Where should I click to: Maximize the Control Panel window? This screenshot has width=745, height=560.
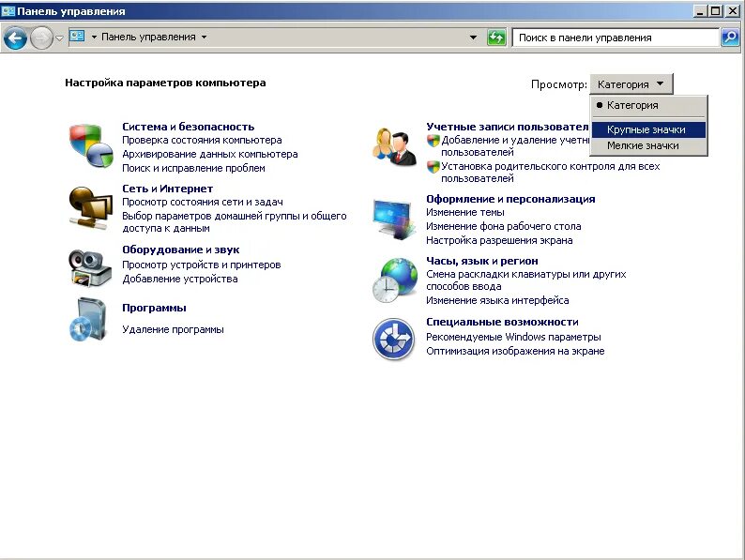click(715, 11)
